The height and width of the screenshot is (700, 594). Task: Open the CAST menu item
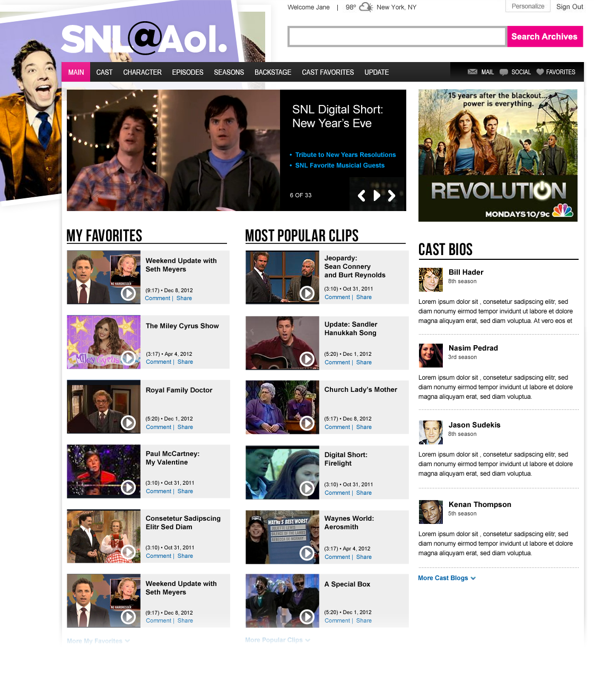point(104,72)
